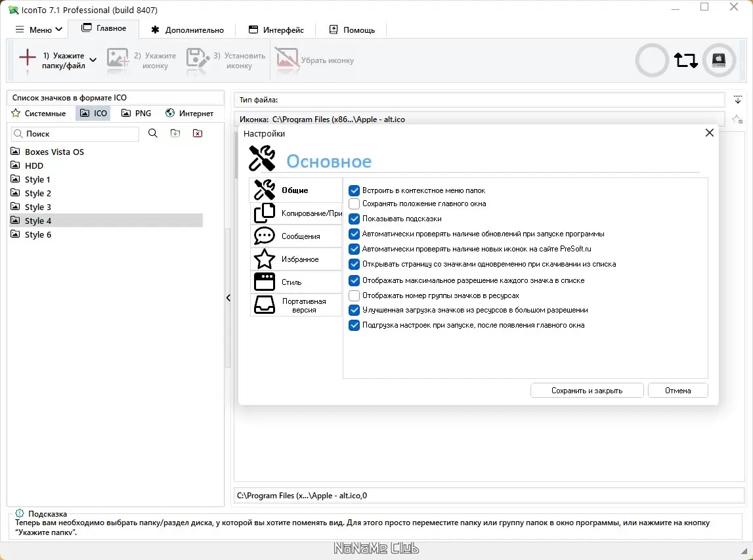Toggle new icons check on PreSoft.ru checkbox
753x560 pixels.
pos(354,249)
